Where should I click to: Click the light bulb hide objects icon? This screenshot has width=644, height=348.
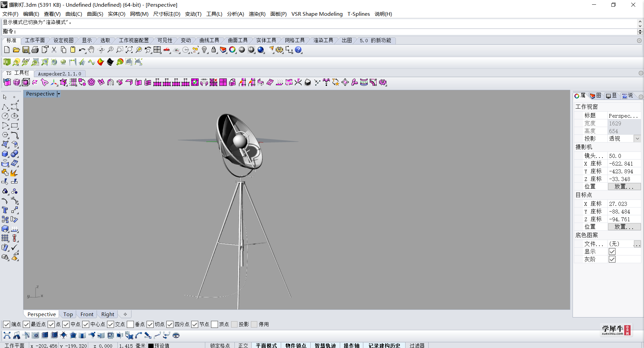(204, 50)
